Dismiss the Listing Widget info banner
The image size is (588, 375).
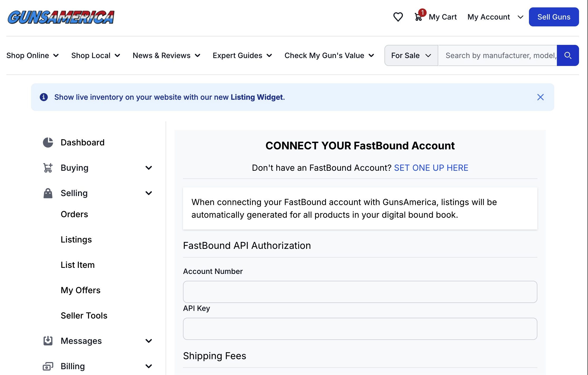(540, 97)
